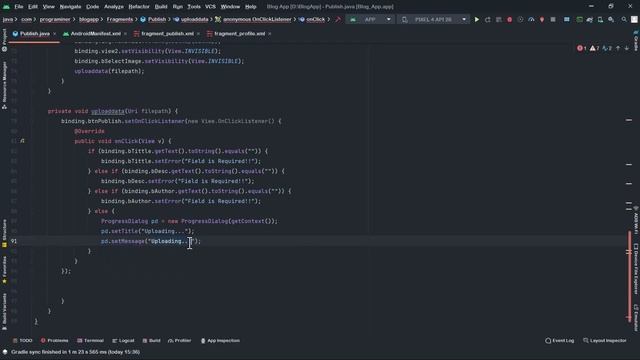640x360 pixels.
Task: Open the App Inspection tool window
Action: click(220, 340)
